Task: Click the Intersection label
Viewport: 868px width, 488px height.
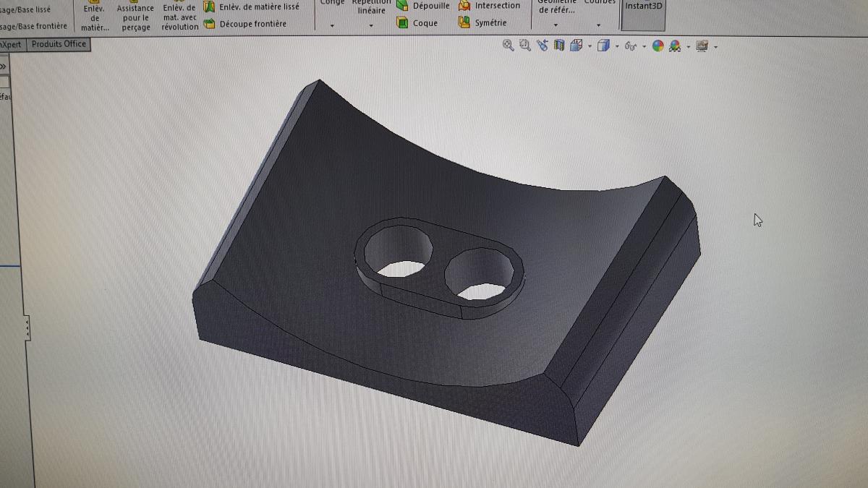Action: [498, 6]
